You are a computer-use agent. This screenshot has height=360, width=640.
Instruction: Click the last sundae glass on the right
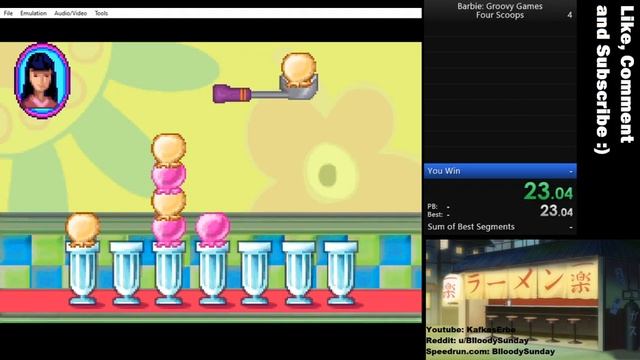click(341, 273)
